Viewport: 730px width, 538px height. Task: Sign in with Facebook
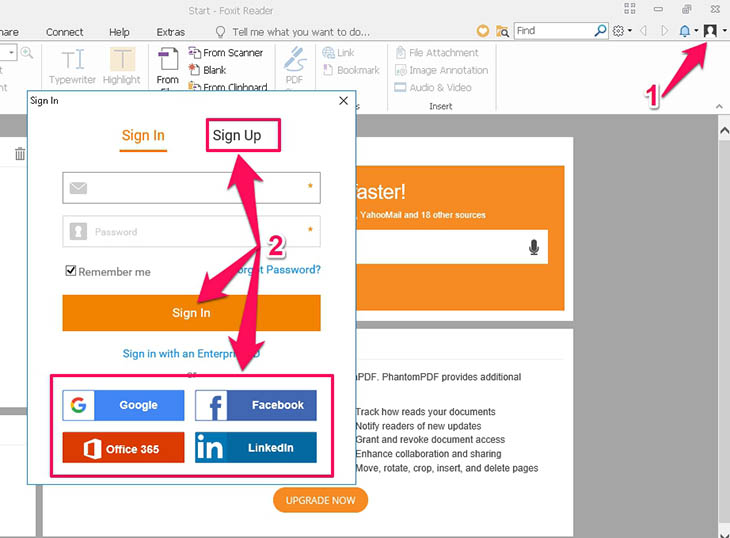[x=256, y=405]
